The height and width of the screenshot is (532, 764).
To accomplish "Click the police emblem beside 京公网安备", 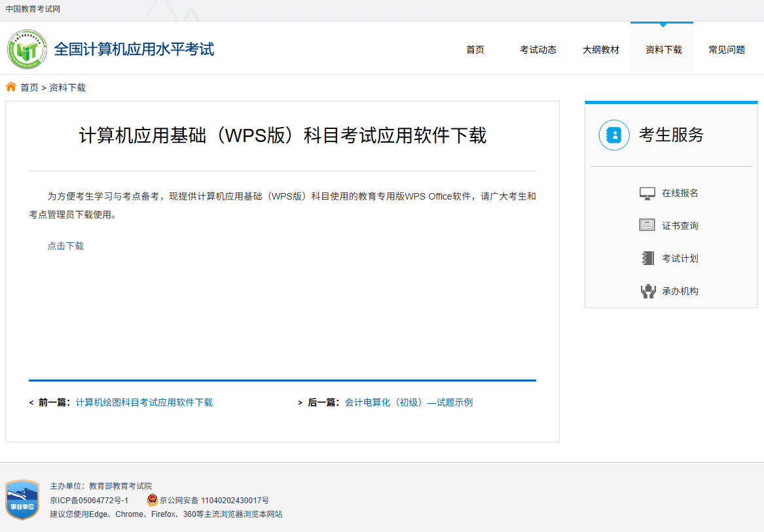I will [153, 500].
